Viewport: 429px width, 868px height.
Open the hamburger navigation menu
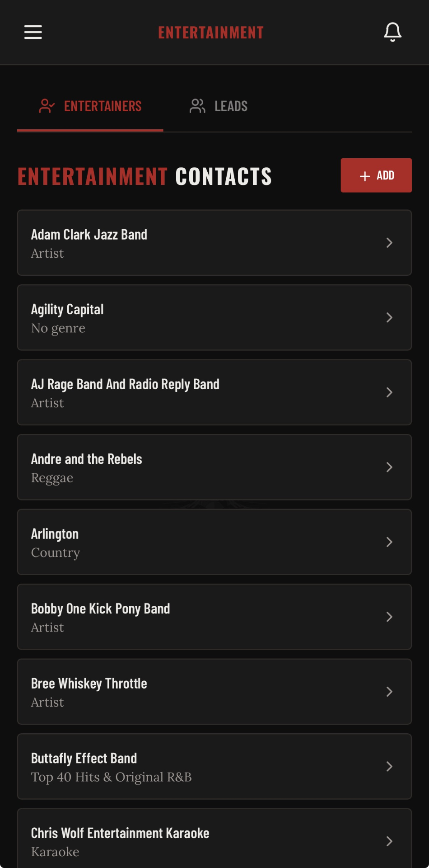33,32
